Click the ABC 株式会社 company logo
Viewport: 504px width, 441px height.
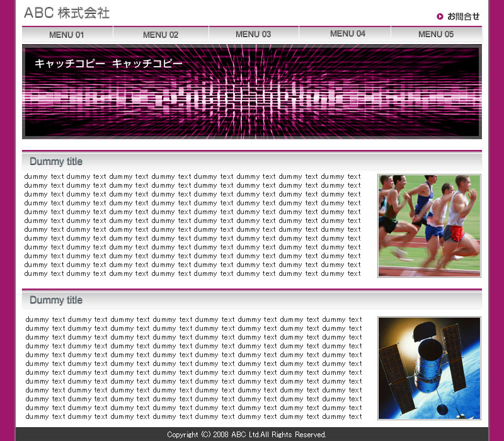[x=67, y=13]
